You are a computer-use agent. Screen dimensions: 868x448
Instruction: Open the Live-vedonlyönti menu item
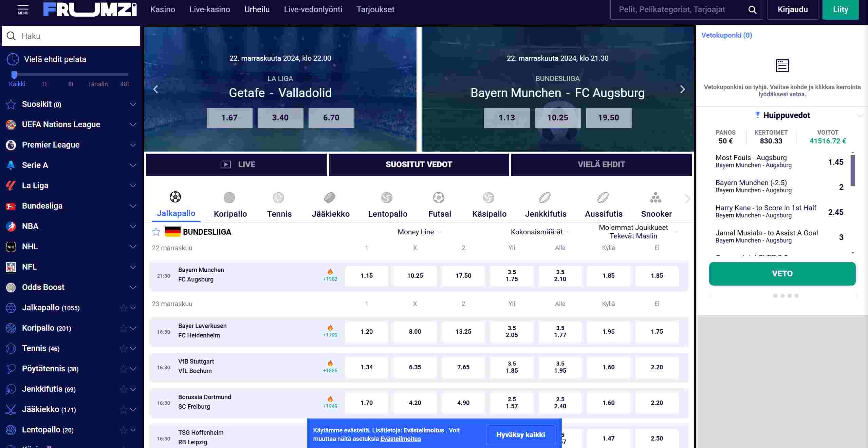point(313,9)
